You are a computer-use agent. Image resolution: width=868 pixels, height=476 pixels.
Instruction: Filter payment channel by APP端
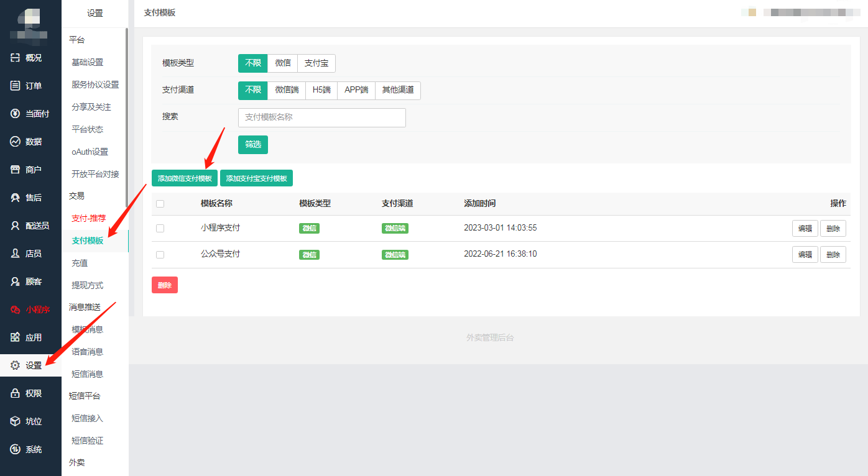pyautogui.click(x=356, y=89)
